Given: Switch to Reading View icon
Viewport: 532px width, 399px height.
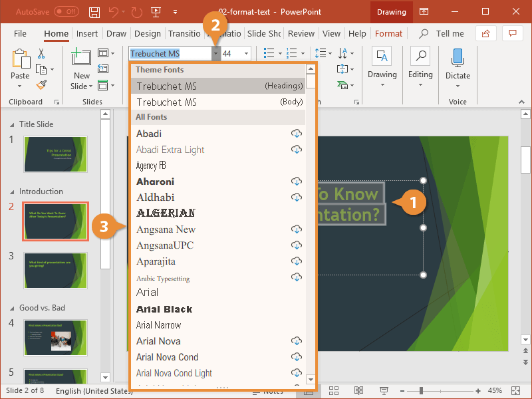Looking at the screenshot, I should coord(359,391).
